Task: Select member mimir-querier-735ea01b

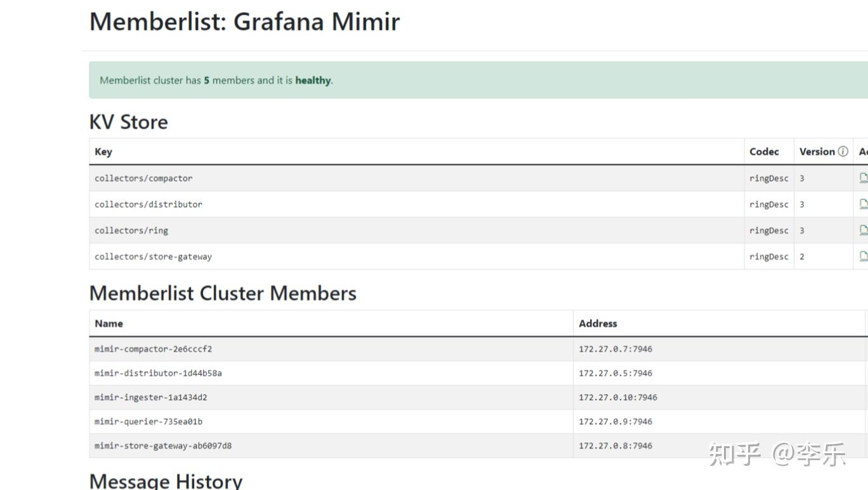Action: click(147, 421)
